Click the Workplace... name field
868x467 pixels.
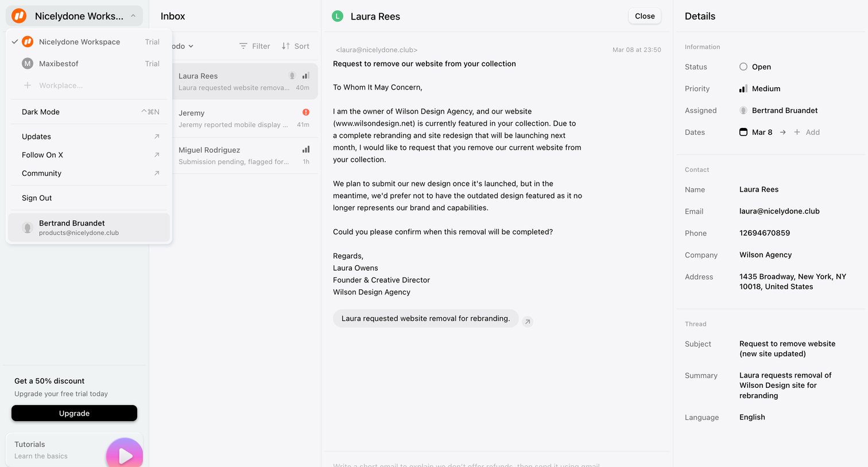(x=61, y=85)
